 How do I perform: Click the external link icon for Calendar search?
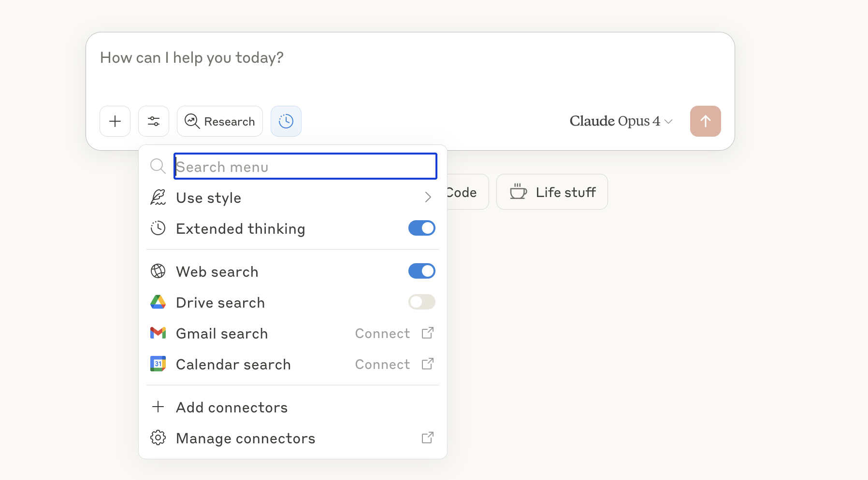coord(428,364)
